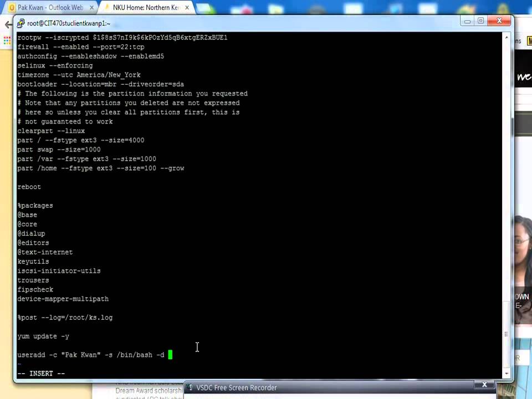Image resolution: width=532 pixels, height=399 pixels.
Task: Click the '%post --log=/root/ks.log' line
Action: click(x=65, y=318)
